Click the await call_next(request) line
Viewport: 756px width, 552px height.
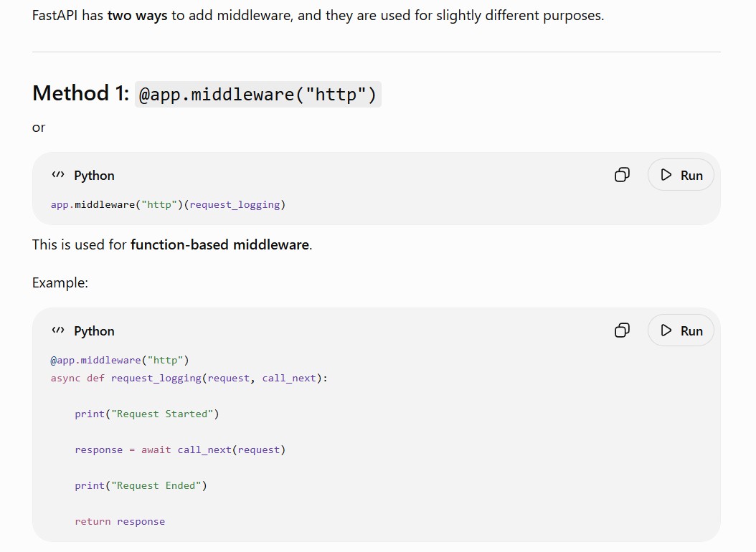coord(180,450)
